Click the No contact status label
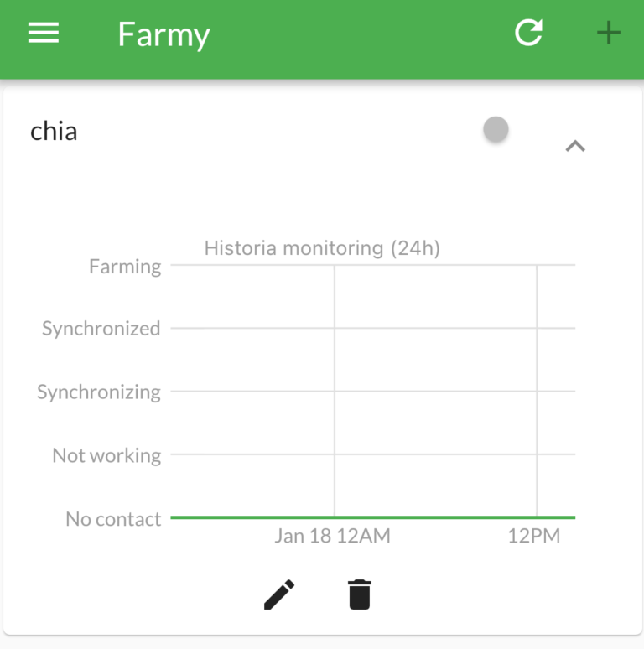Viewport: 644px width, 649px height. click(113, 519)
